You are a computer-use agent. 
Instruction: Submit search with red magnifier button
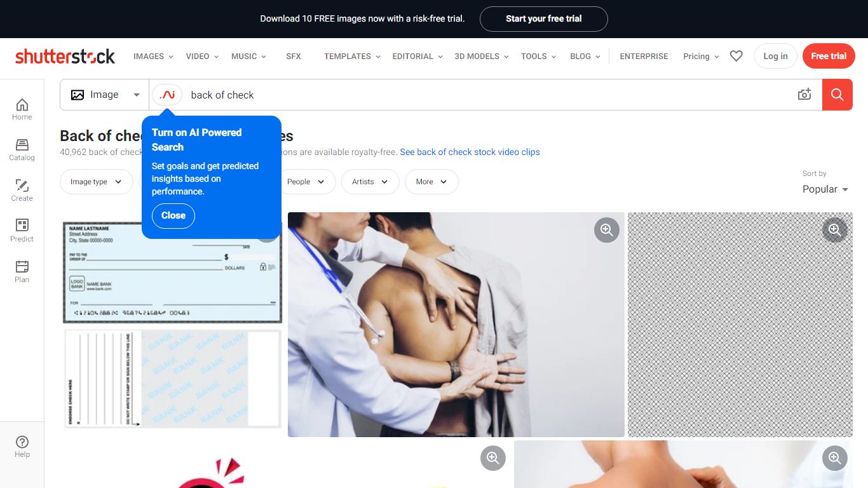click(x=837, y=95)
